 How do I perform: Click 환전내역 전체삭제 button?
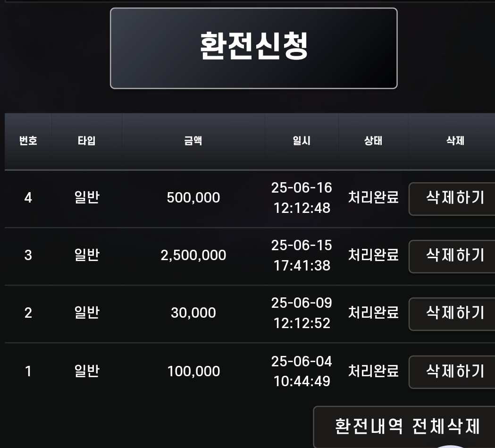click(404, 427)
